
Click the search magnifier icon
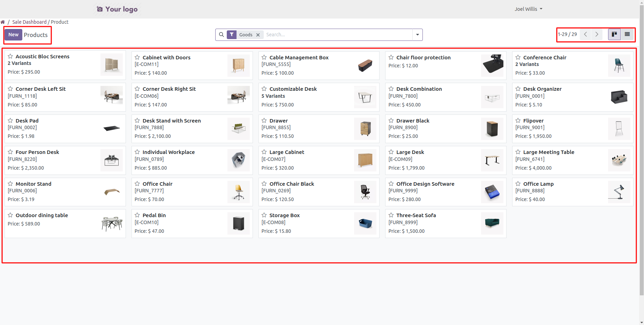(x=221, y=35)
